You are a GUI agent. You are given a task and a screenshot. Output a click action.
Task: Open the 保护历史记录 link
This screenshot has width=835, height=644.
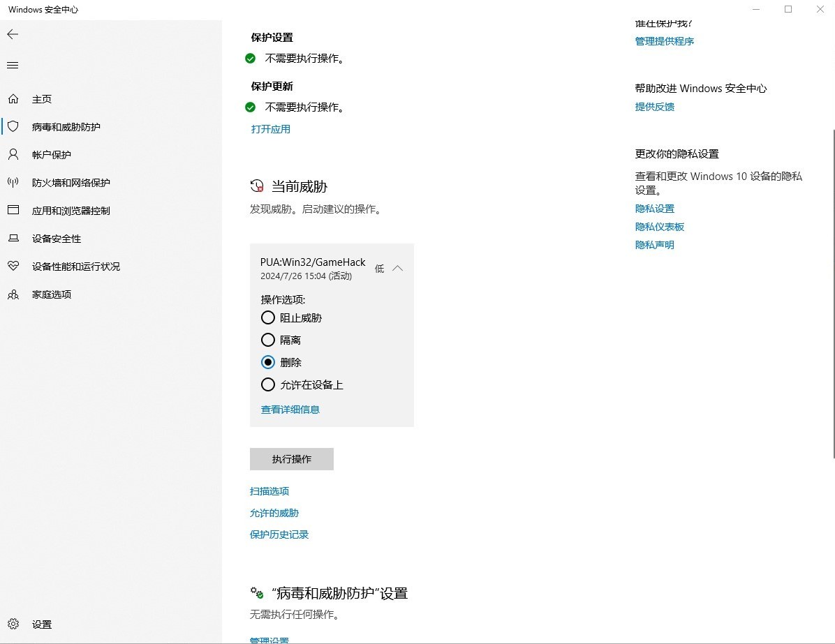tap(279, 534)
